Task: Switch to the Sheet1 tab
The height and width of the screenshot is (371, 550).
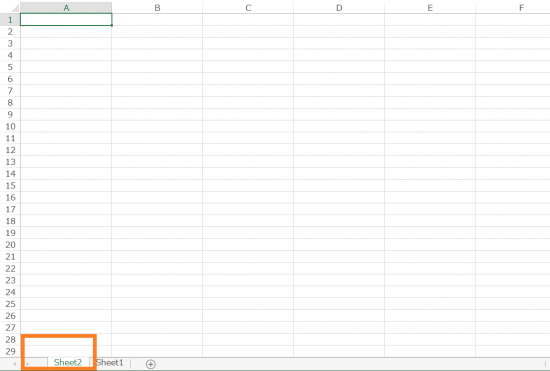Action: (110, 363)
